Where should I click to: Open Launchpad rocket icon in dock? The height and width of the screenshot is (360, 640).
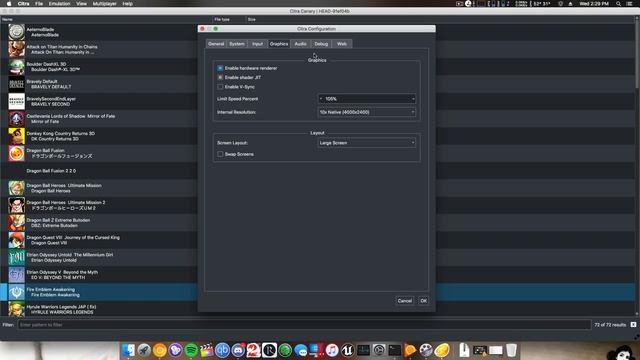[x=144, y=350]
